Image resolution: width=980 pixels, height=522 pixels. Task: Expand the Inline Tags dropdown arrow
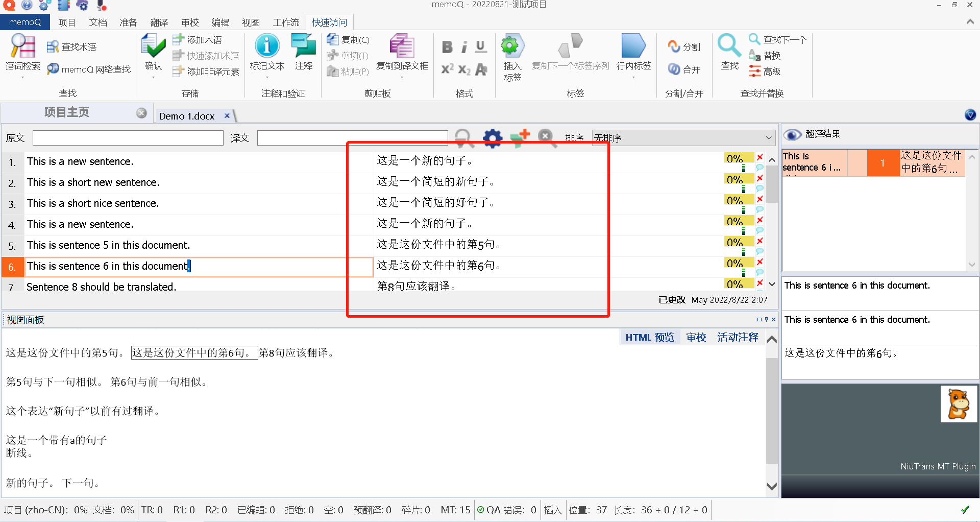tap(633, 78)
